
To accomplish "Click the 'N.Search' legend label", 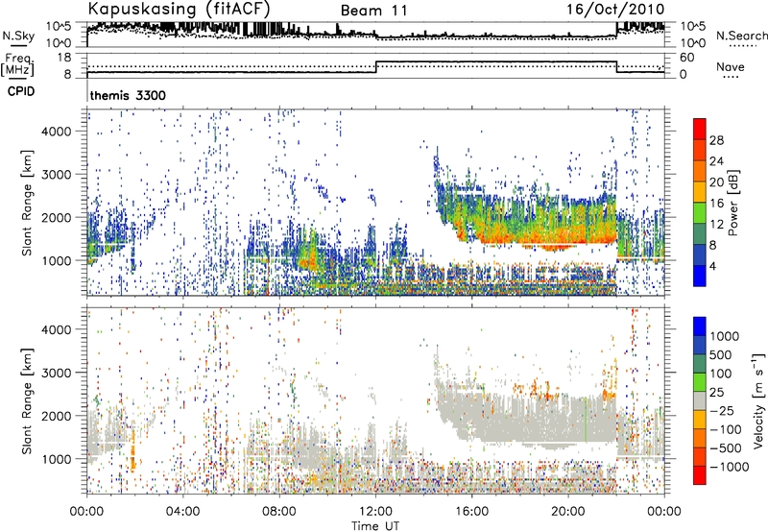I will click(x=741, y=36).
